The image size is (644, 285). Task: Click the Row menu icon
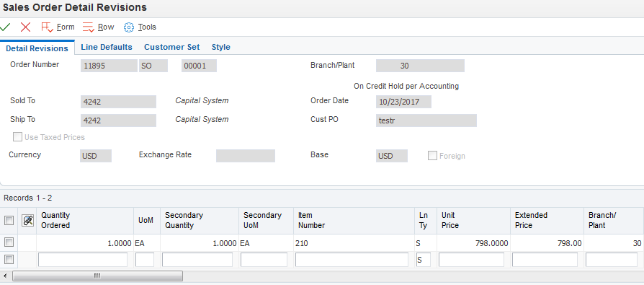(x=89, y=27)
